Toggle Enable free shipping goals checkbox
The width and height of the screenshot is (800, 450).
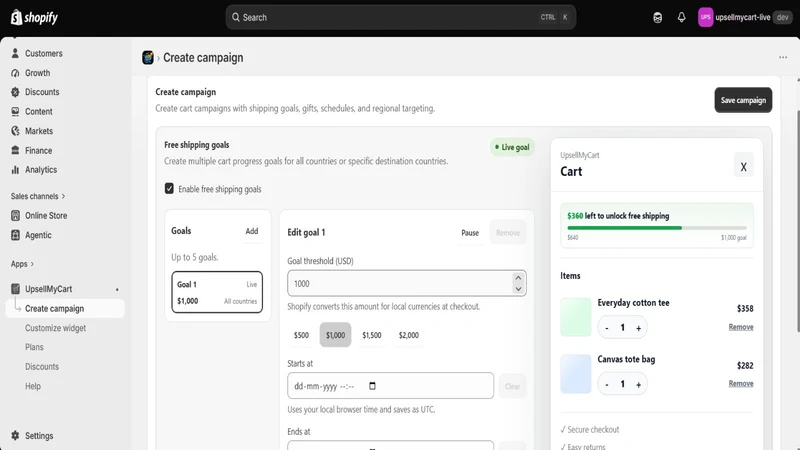coord(169,188)
